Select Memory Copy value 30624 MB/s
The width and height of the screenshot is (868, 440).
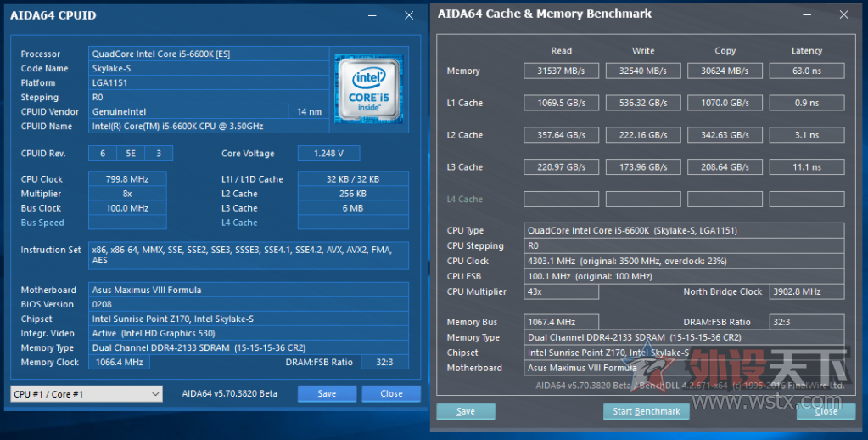point(725,71)
